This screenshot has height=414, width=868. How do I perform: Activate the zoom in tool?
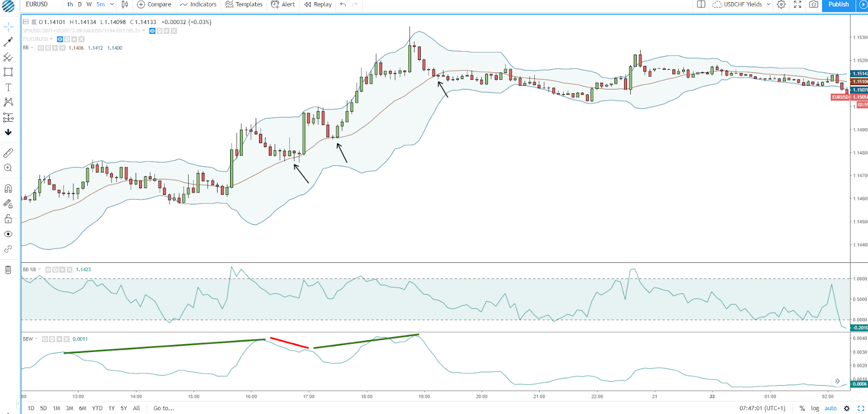pyautogui.click(x=8, y=168)
